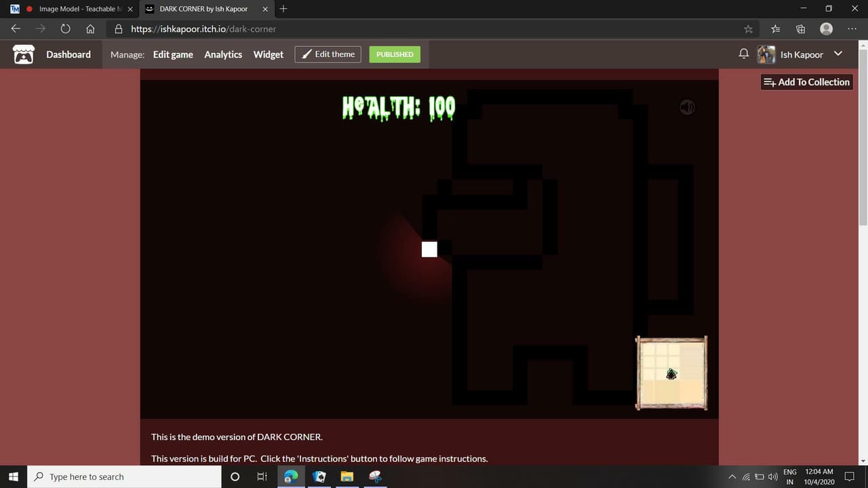Click ENG IN language indicator
Image resolution: width=868 pixels, height=488 pixels.
point(790,476)
